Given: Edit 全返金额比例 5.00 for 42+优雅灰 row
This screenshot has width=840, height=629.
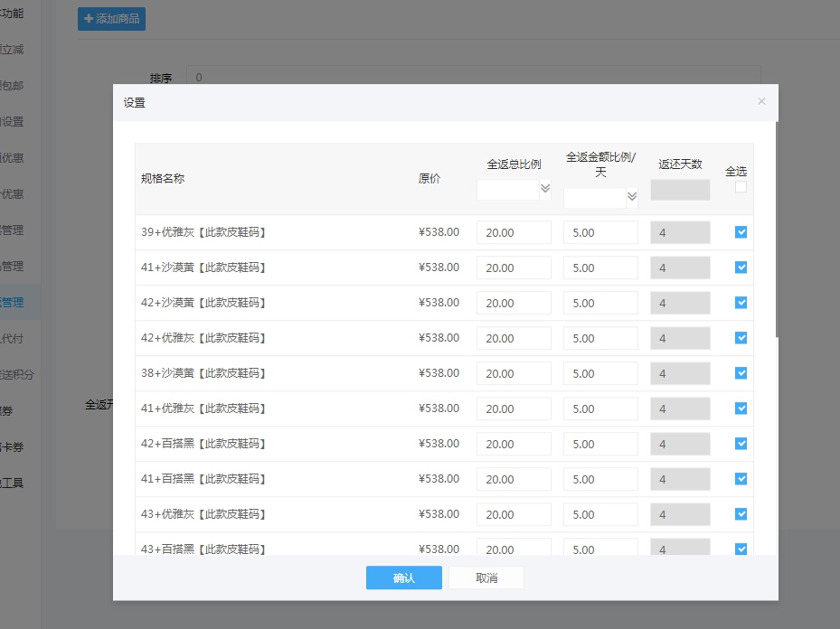Looking at the screenshot, I should (600, 338).
